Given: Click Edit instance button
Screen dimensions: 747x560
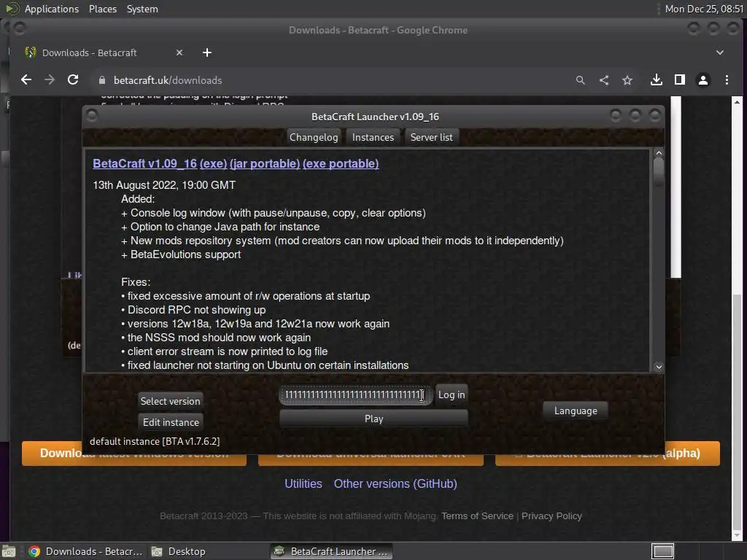Looking at the screenshot, I should point(171,422).
